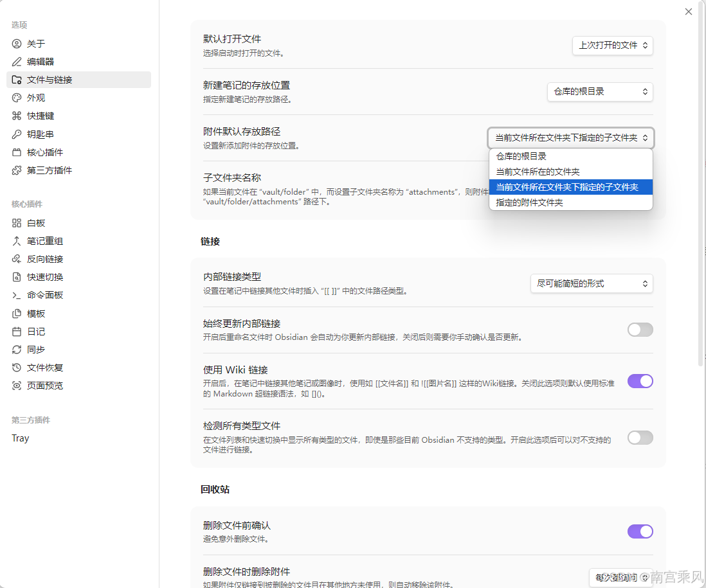Click the 快捷键 command-key icon
Image resolution: width=706 pixels, height=588 pixels.
point(17,116)
